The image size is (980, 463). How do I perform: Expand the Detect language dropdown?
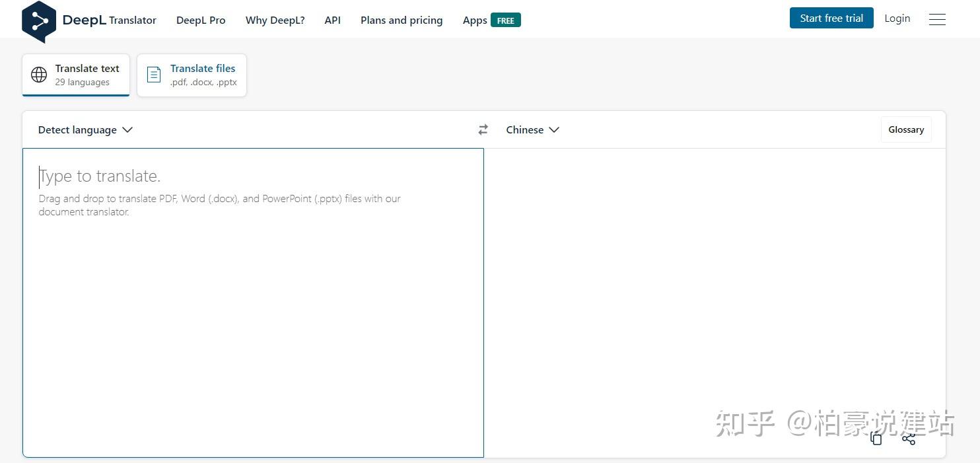coord(85,130)
